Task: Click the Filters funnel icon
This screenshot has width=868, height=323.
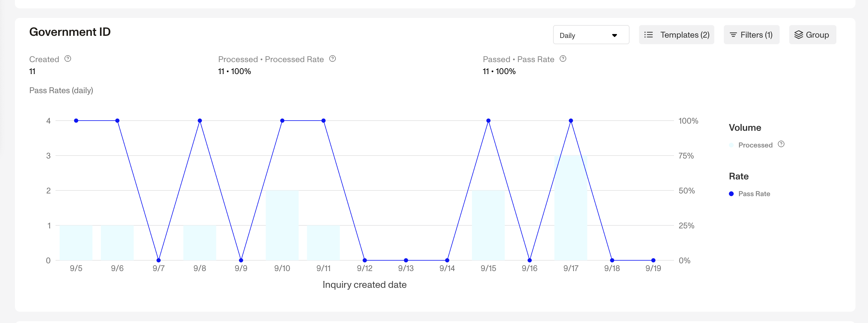Action: 733,35
